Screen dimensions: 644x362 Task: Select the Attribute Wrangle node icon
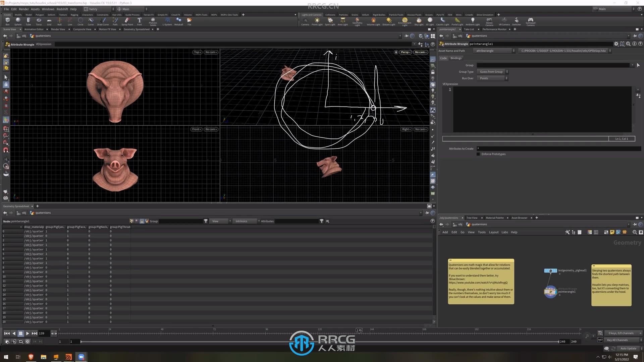(550, 291)
